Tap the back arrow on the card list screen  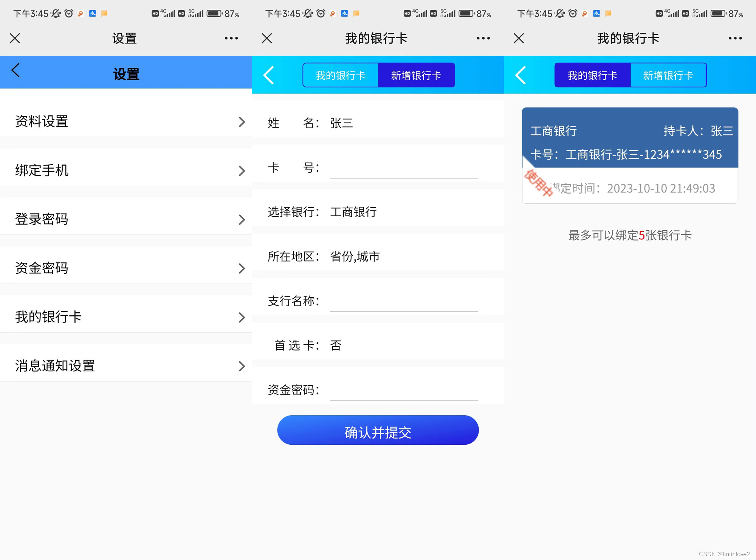[521, 75]
